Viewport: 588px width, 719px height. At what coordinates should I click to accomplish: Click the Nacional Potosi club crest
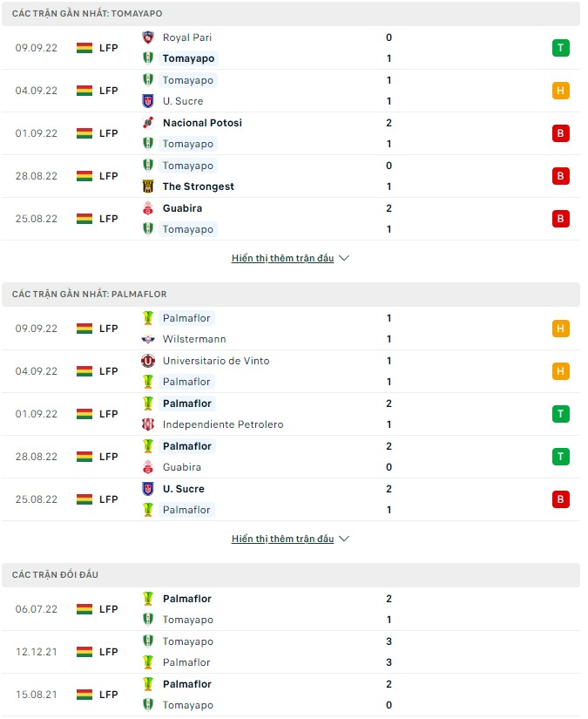147,123
